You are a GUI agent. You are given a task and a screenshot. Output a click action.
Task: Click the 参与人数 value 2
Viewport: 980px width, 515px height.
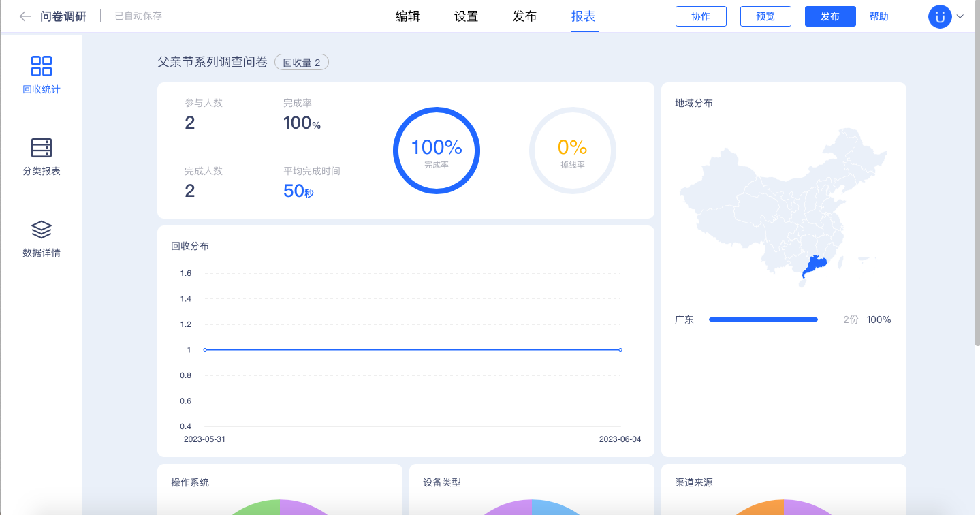pyautogui.click(x=190, y=123)
